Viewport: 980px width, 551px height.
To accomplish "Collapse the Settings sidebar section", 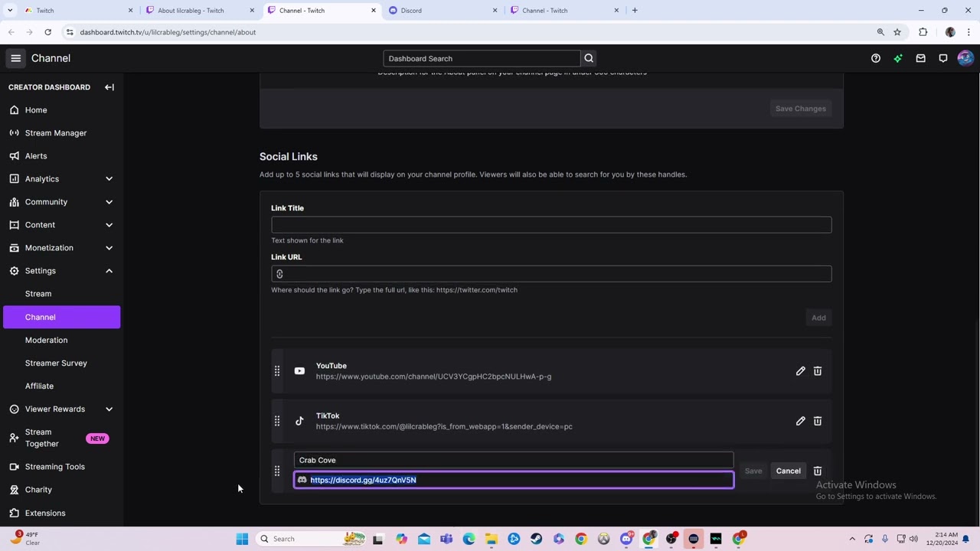I will coord(109,271).
